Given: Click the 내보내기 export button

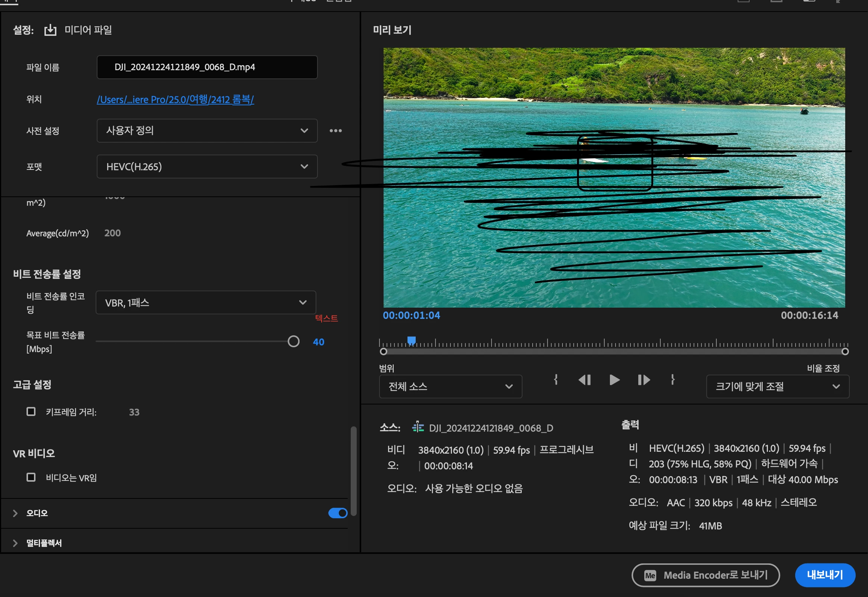Looking at the screenshot, I should coord(825,575).
